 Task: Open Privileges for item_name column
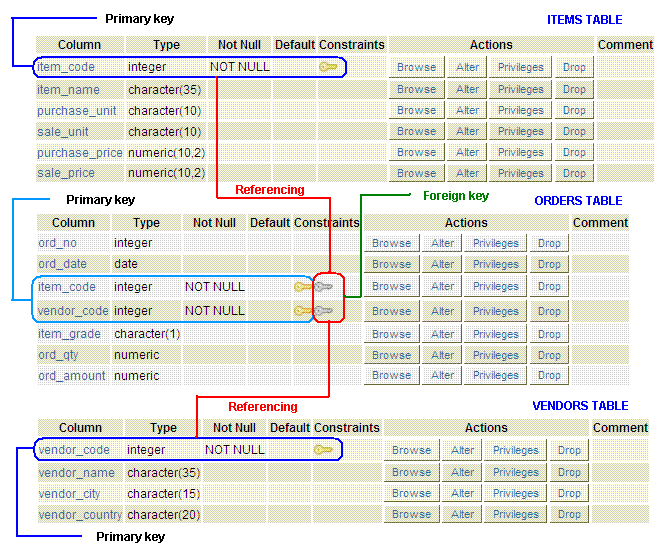click(x=520, y=89)
